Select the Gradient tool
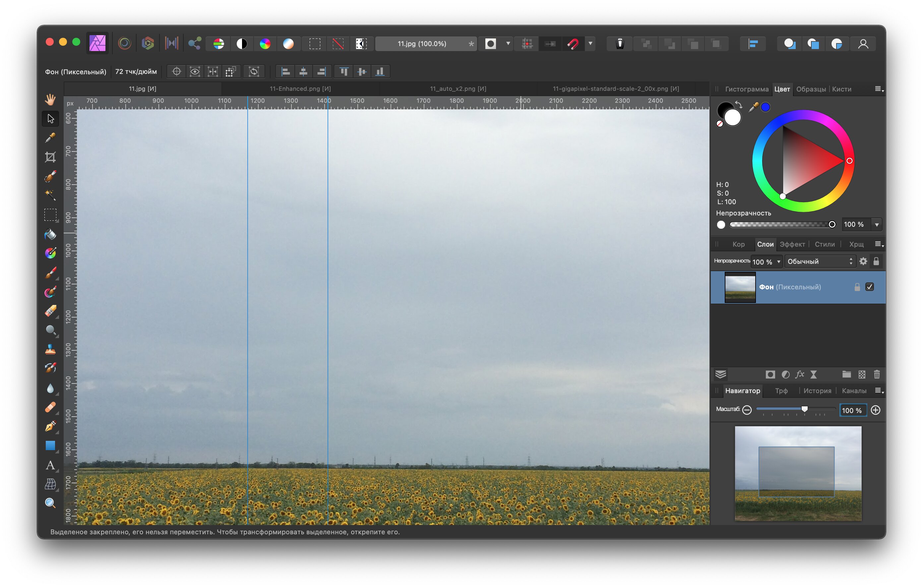This screenshot has width=923, height=588. click(50, 253)
